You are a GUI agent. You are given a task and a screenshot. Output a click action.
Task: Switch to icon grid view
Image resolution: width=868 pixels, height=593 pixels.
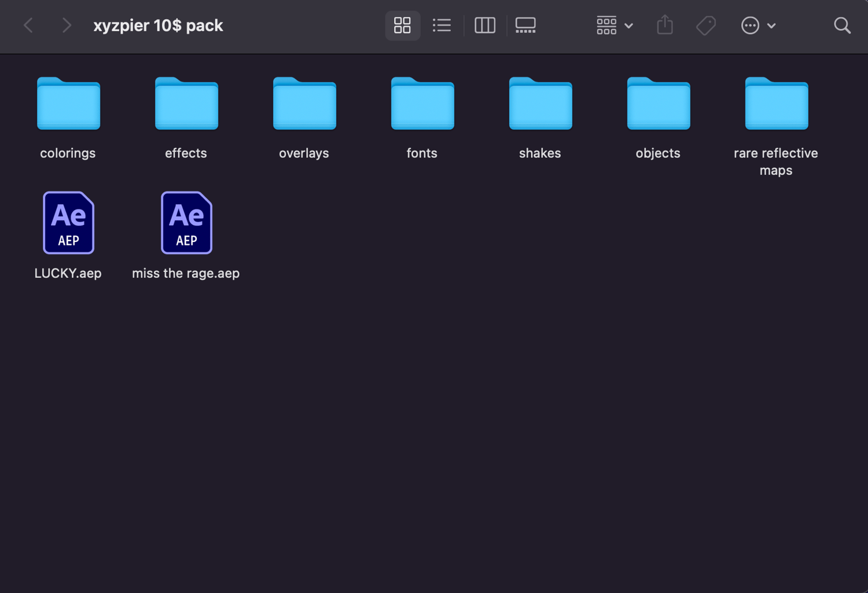tap(402, 25)
